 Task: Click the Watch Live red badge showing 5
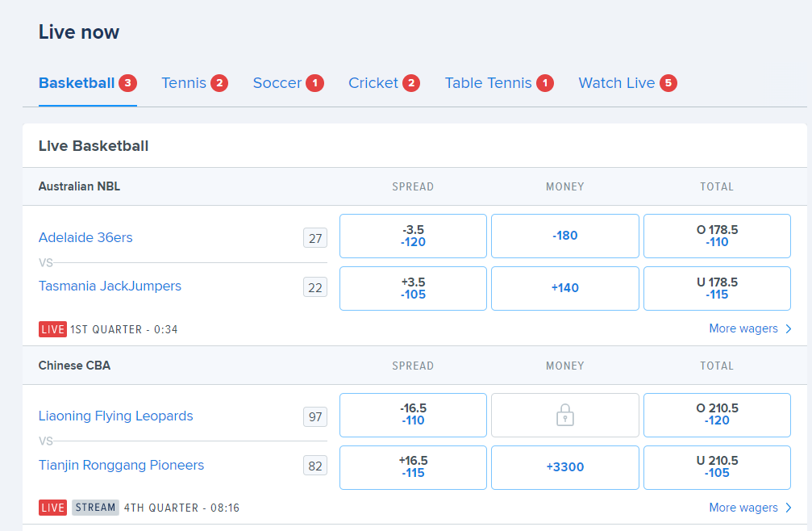668,83
